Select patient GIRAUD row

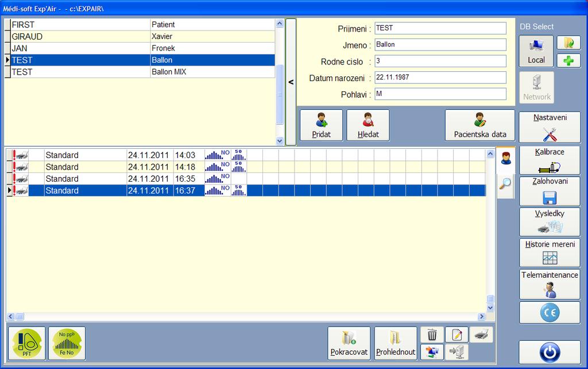(x=143, y=36)
